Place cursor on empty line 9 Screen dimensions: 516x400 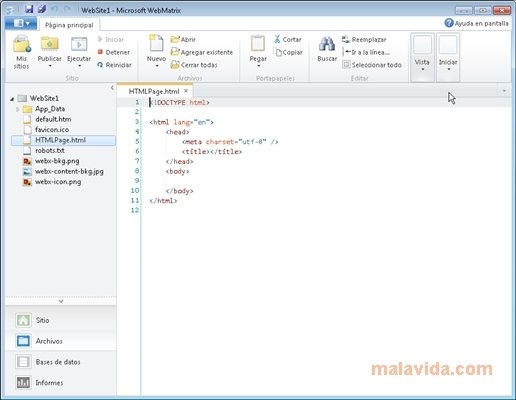point(327,181)
